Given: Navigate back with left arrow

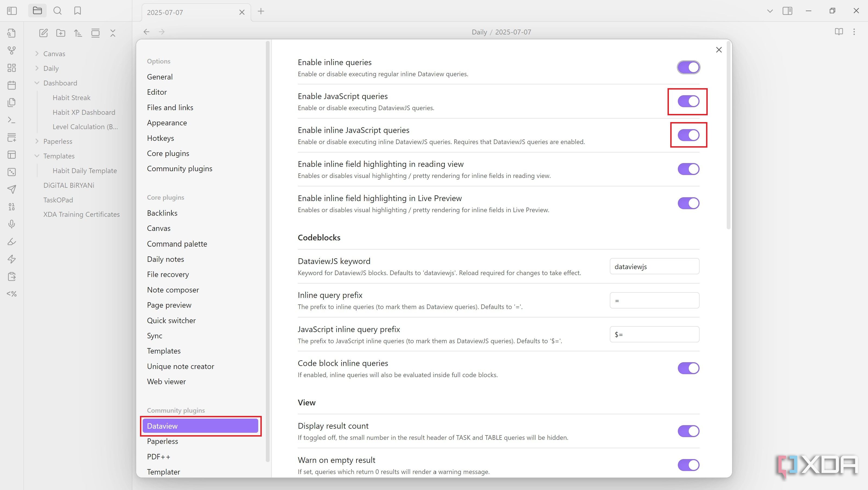Looking at the screenshot, I should click(x=146, y=32).
